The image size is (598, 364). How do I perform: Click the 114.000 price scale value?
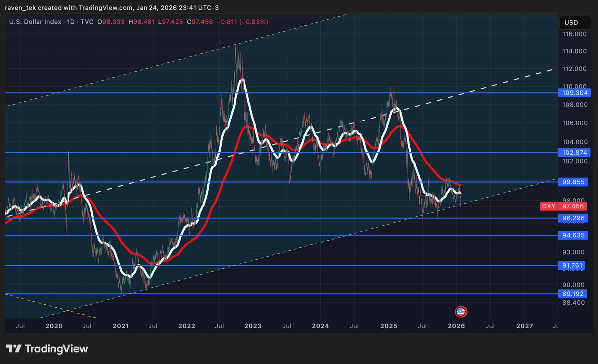pyautogui.click(x=574, y=51)
